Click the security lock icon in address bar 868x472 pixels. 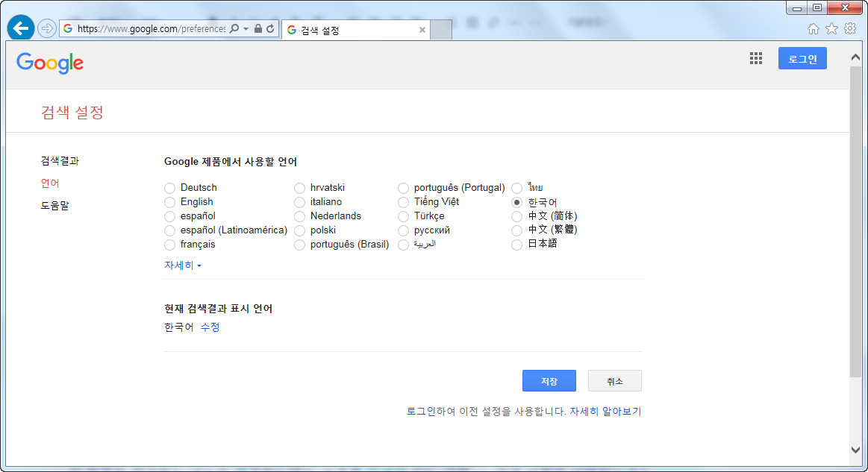[258, 28]
